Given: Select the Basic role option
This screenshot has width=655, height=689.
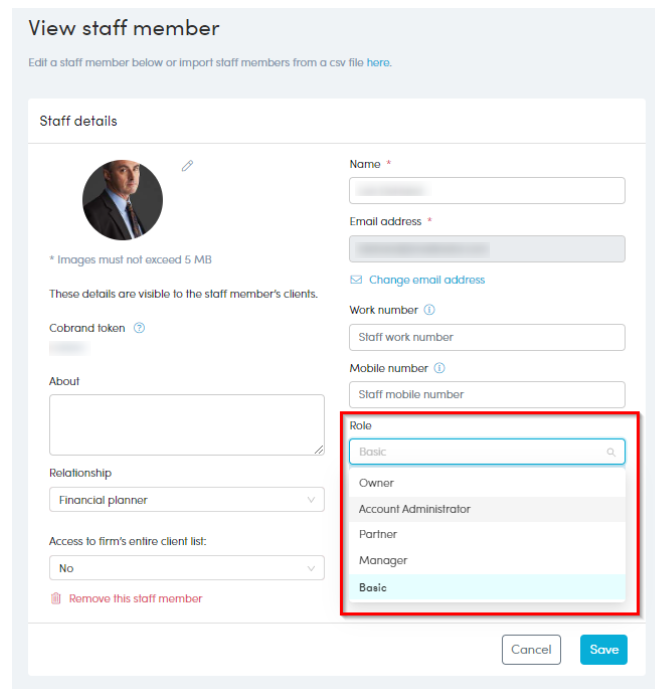Looking at the screenshot, I should pos(373,587).
